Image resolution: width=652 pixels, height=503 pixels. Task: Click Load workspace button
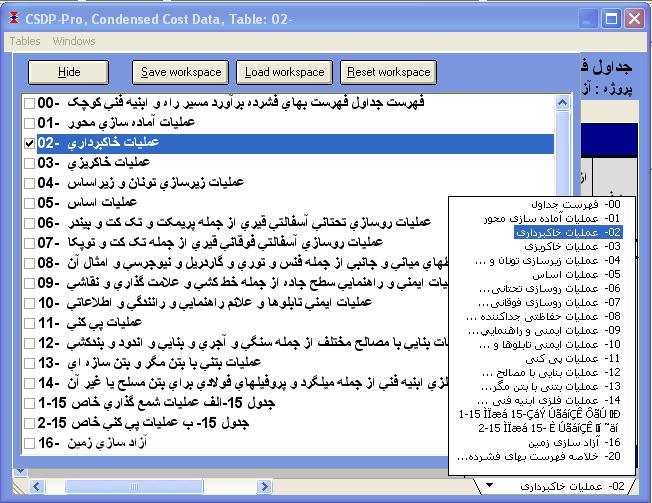(284, 72)
